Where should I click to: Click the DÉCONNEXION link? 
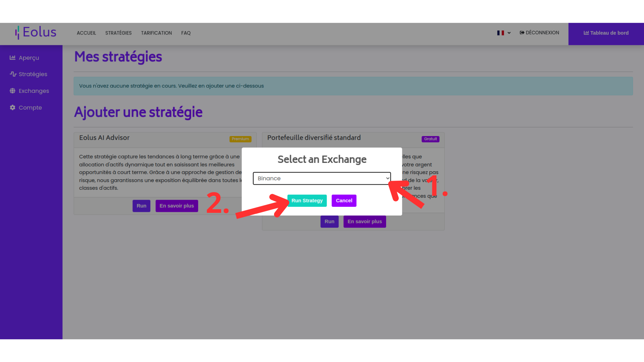tap(539, 33)
